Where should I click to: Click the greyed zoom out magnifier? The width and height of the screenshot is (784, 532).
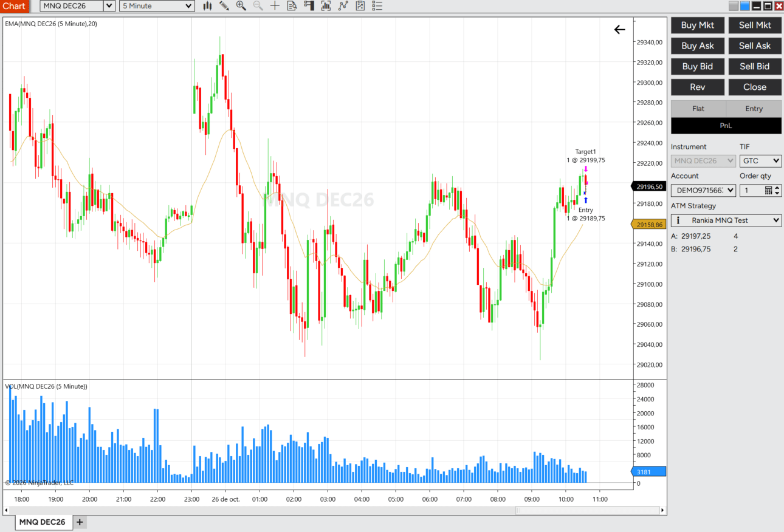(x=258, y=6)
